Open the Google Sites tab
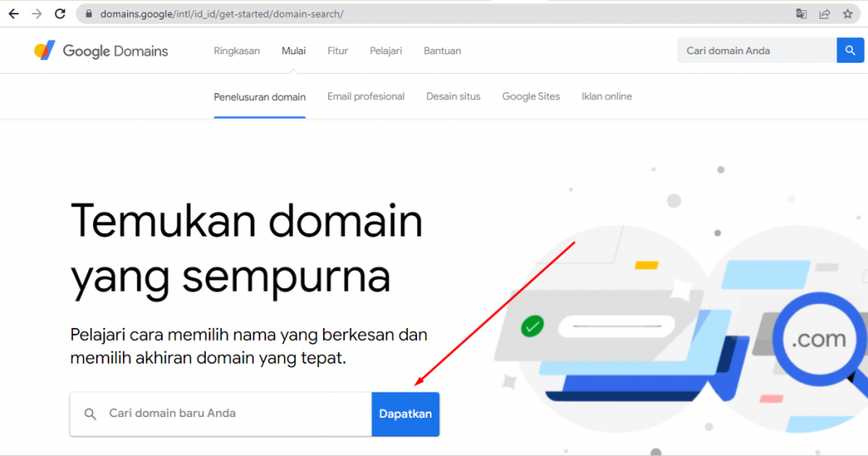The width and height of the screenshot is (868, 456). pos(531,97)
